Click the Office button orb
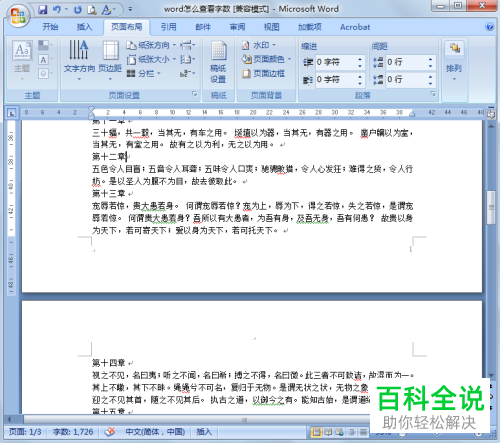Image resolution: width=500 pixels, height=443 pixels. tap(18, 16)
